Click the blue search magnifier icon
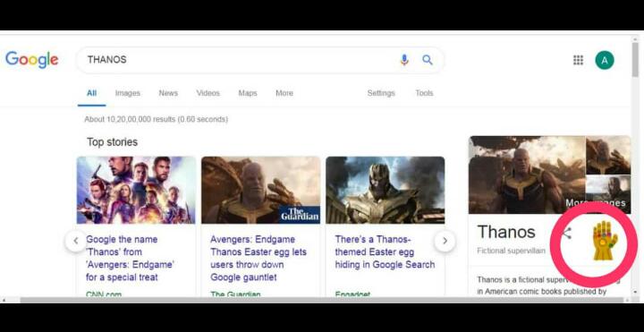 coord(428,60)
